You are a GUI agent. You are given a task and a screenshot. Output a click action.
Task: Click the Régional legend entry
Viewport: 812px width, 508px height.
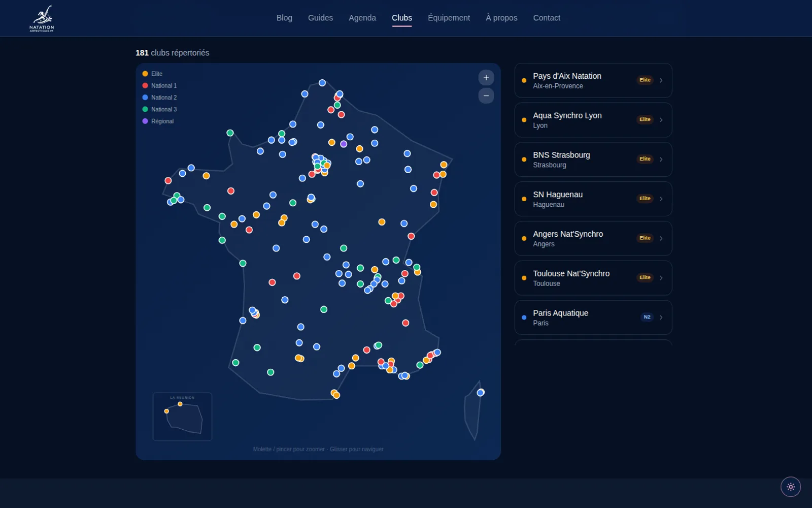point(158,121)
